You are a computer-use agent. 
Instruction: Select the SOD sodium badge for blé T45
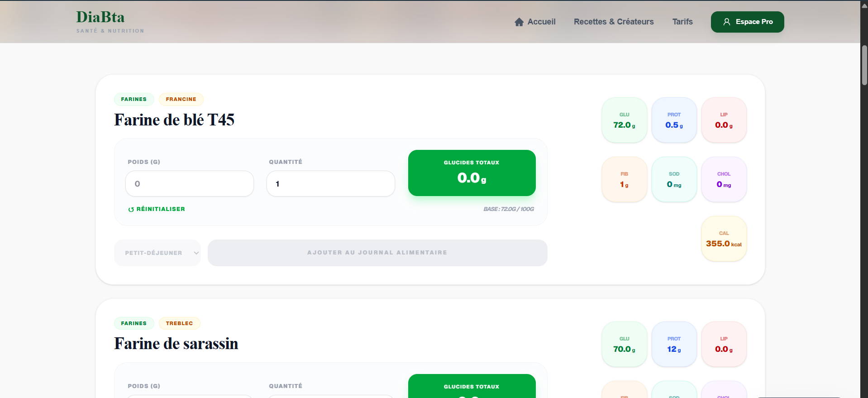point(674,179)
